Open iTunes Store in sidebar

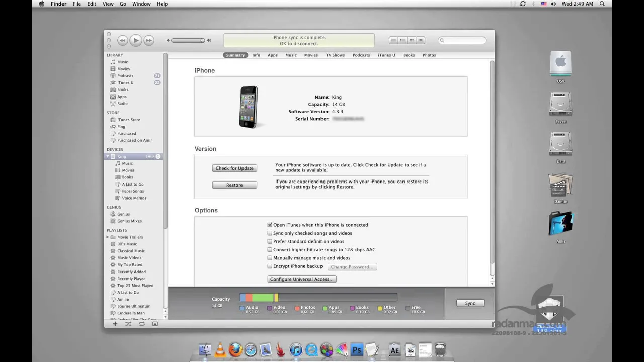pos(129,120)
